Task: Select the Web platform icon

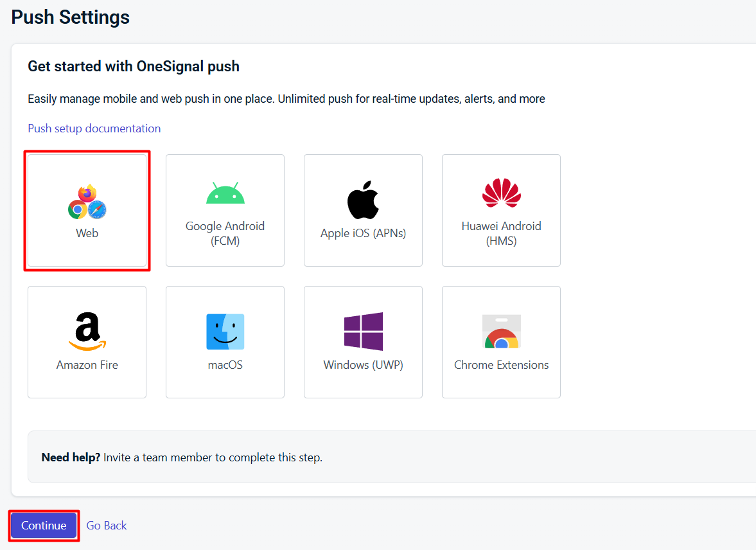Action: [87, 201]
